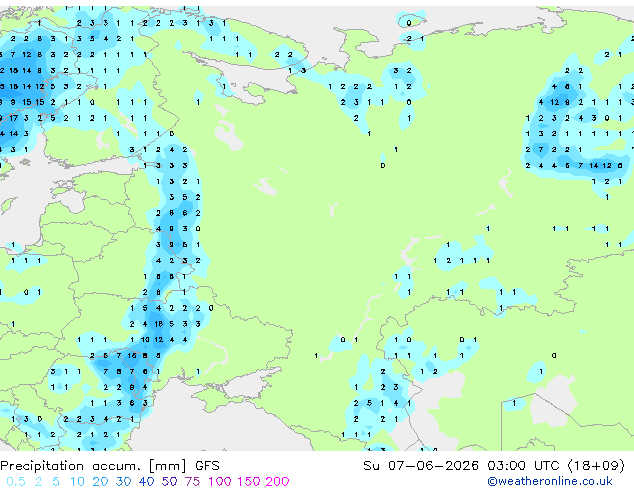Pick the 10 mm legend value
634x490 pixels.
(77, 482)
